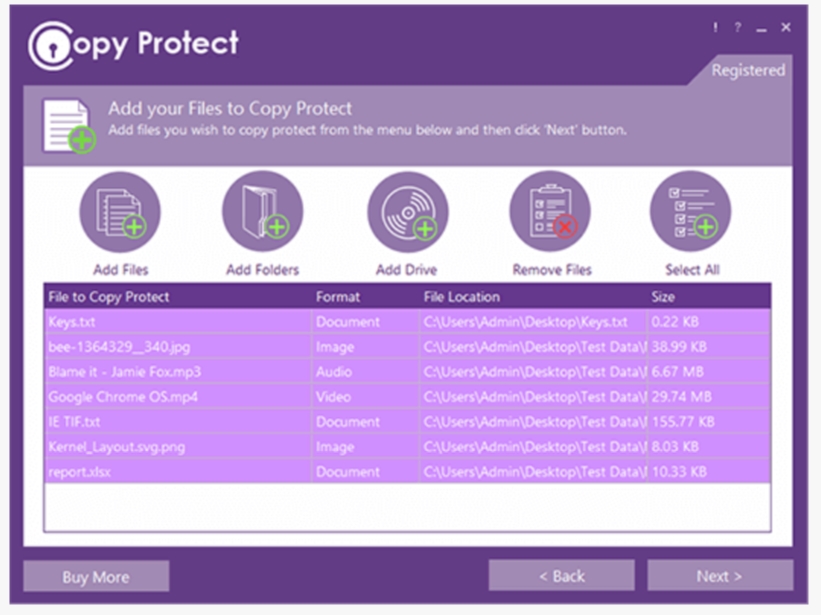The width and height of the screenshot is (821, 615).
Task: Close the Copy Protect window
Action: point(786,27)
